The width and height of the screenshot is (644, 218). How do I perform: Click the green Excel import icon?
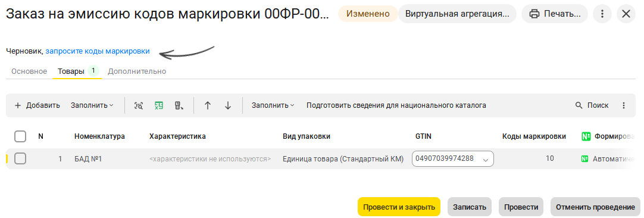click(x=159, y=105)
